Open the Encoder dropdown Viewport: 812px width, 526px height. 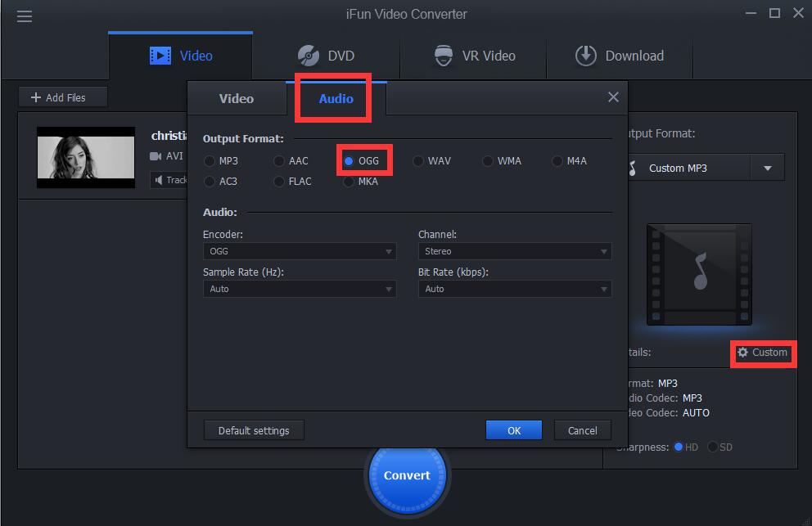[x=300, y=251]
